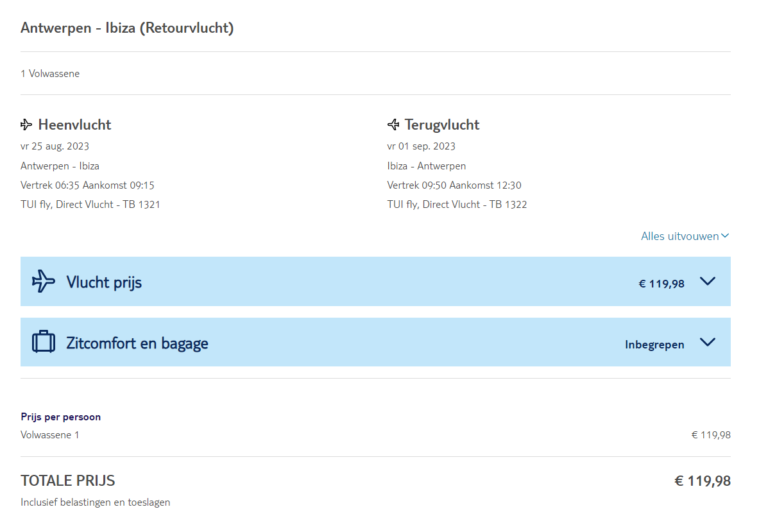Click the € 119,98 amount in Vlucht prijs bar
The width and height of the screenshot is (759, 532).
point(661,283)
